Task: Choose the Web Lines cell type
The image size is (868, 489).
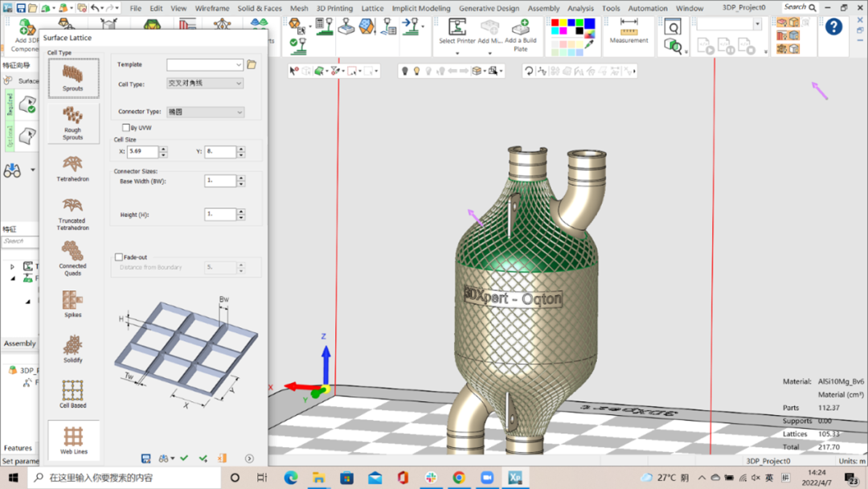Action: 74,440
